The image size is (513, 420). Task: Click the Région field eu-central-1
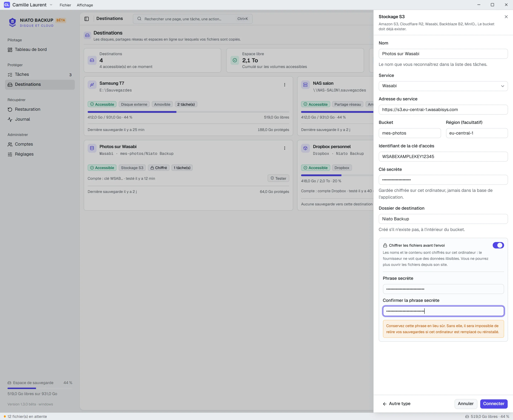477,133
